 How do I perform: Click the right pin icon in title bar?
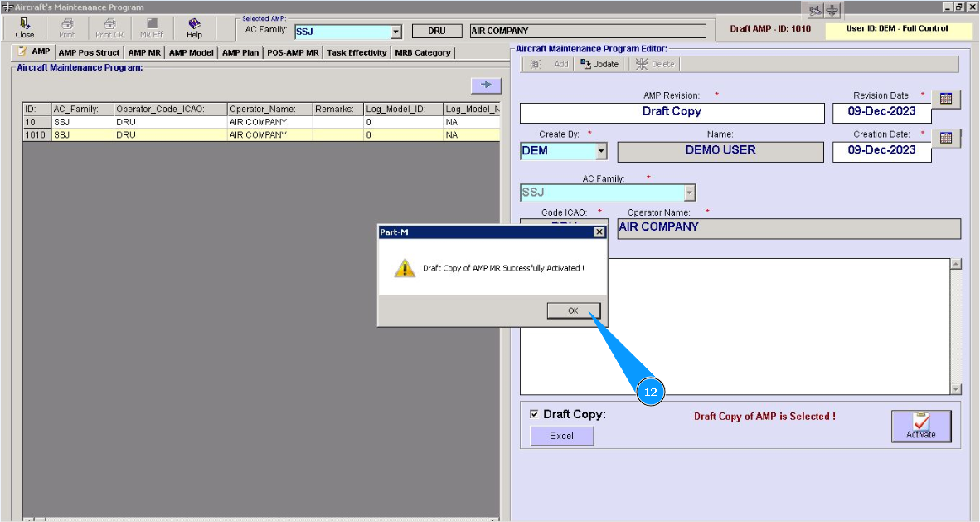point(832,10)
